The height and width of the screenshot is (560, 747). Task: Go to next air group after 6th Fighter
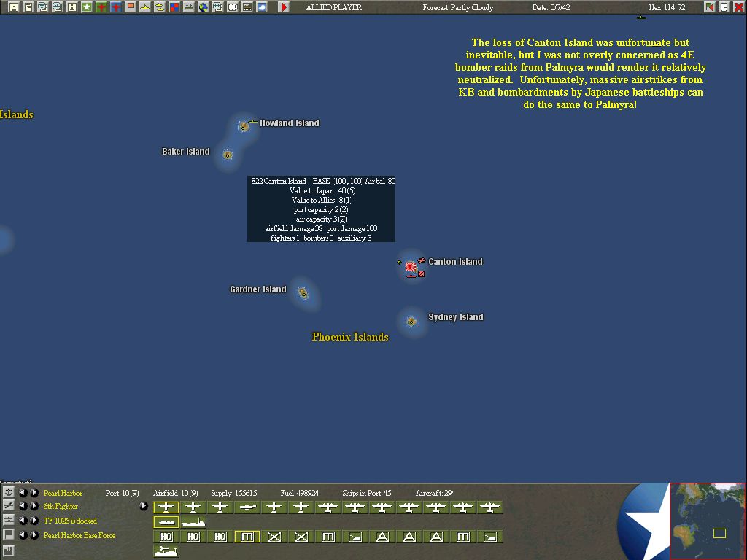tap(34, 506)
